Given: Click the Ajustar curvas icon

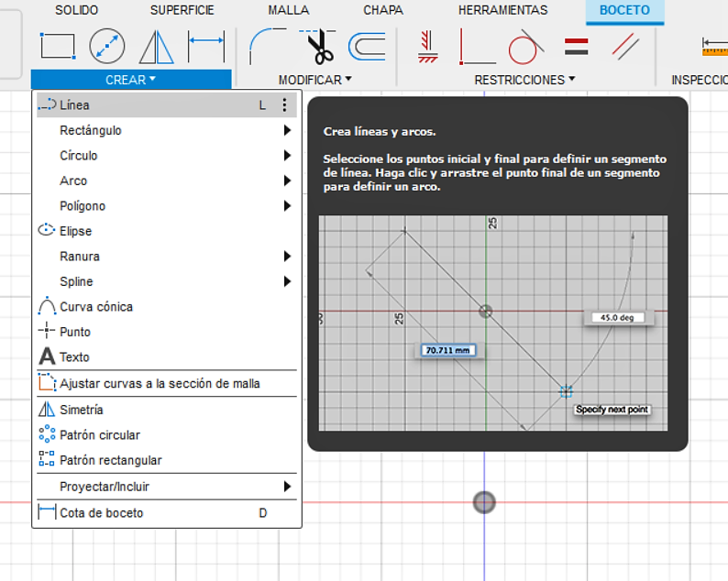Looking at the screenshot, I should coord(47,383).
